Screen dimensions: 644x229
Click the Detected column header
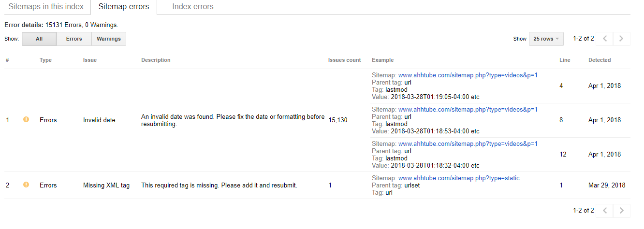600,60
